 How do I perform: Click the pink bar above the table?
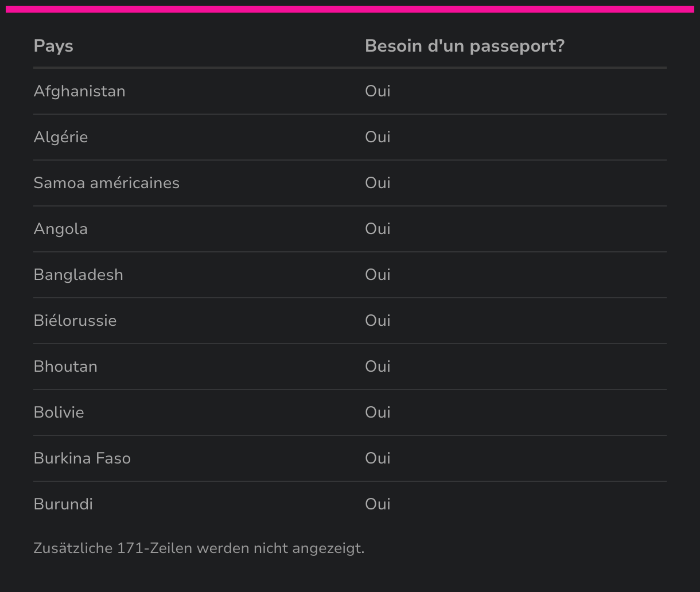pos(350,9)
